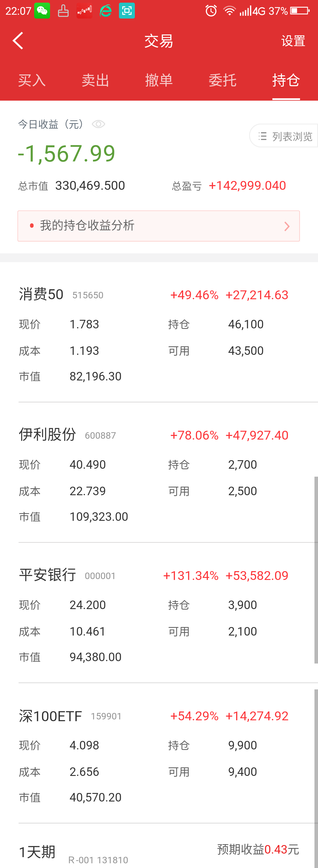The height and width of the screenshot is (868, 318).
Task: Expand holdings profit analysis chevron
Action: [x=287, y=226]
